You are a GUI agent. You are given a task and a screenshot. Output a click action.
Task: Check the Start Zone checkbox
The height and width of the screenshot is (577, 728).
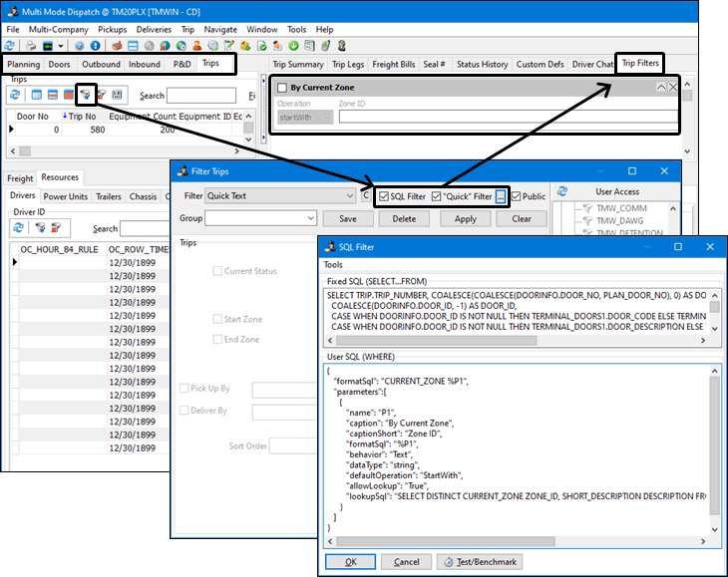pos(217,319)
